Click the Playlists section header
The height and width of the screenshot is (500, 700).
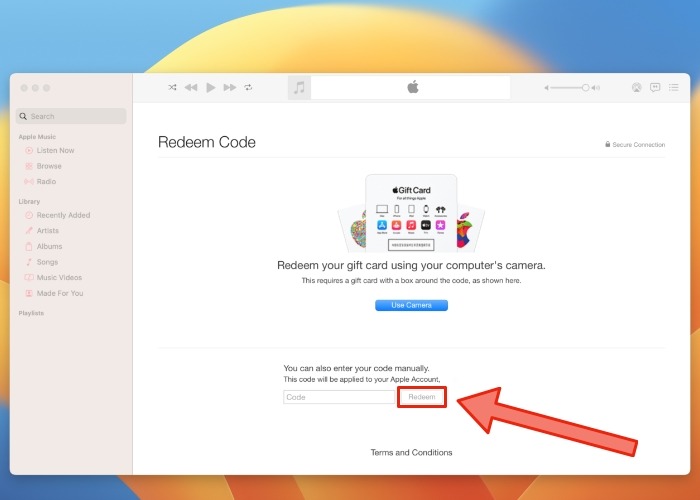[31, 313]
